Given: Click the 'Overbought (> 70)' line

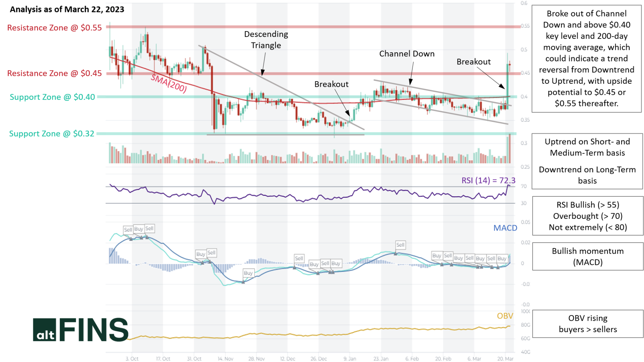Looking at the screenshot, I should coord(588,216).
